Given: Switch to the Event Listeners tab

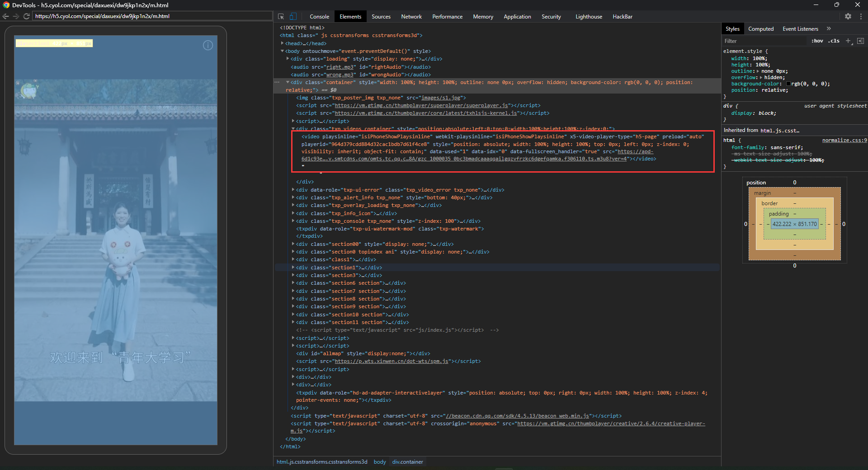Looking at the screenshot, I should click(800, 29).
